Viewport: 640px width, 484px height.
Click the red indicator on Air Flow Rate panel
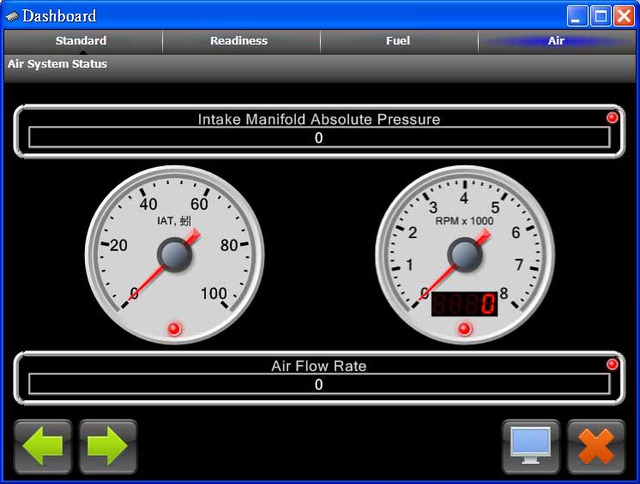click(x=612, y=364)
